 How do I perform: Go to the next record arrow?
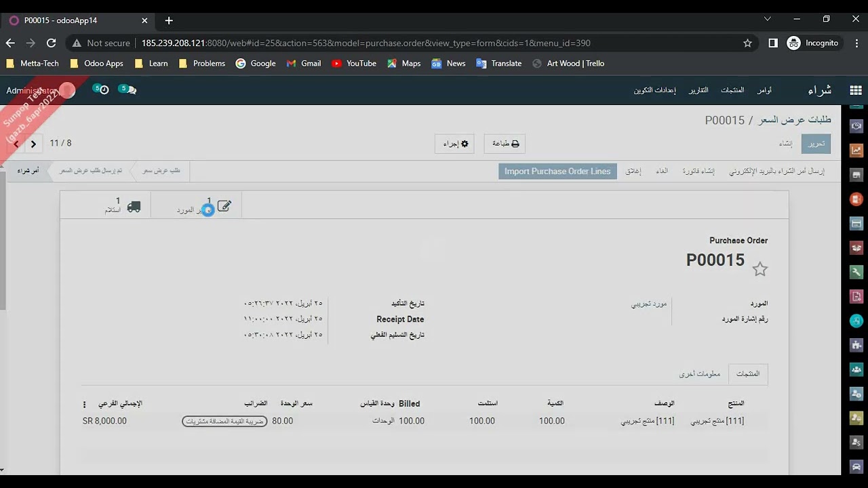coord(33,144)
